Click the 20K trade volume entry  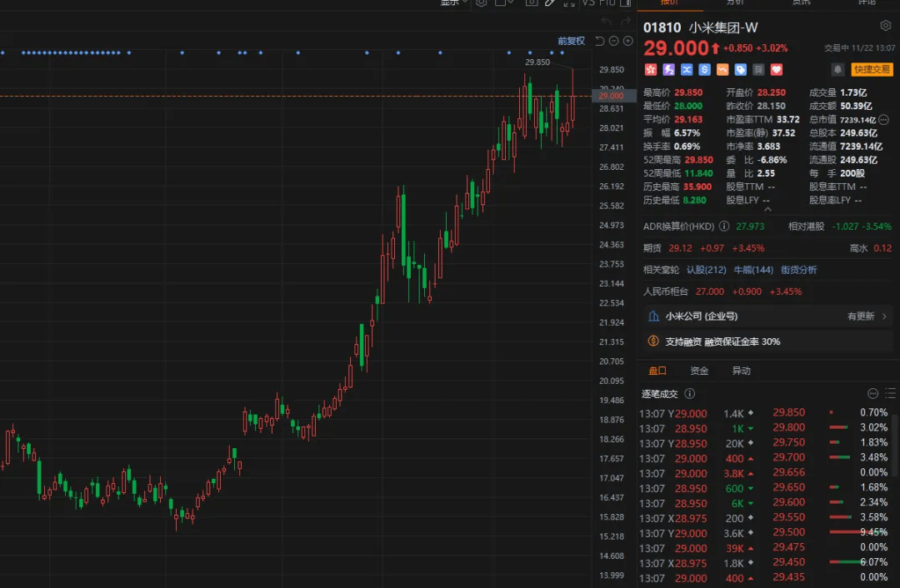pos(735,443)
